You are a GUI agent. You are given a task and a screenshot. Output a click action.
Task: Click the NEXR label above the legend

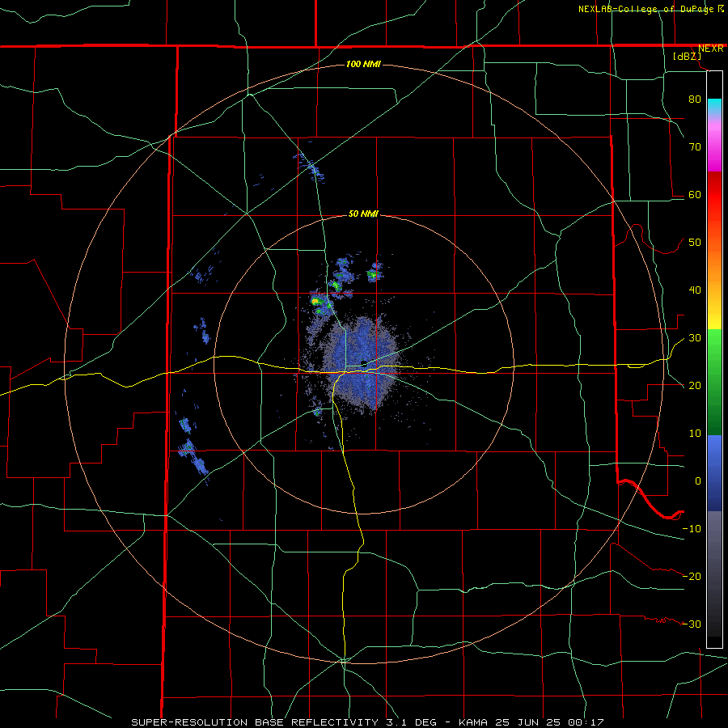[710, 49]
